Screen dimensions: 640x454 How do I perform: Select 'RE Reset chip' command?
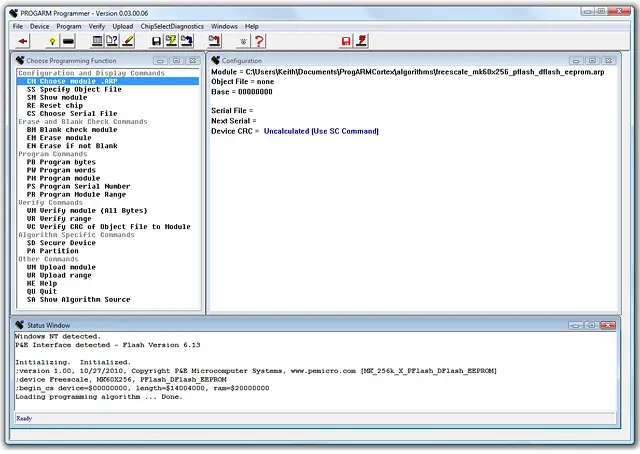55,105
